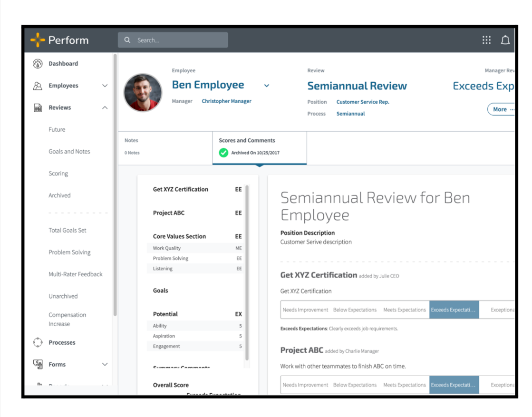Click the search magnifier icon
532x417 pixels.
click(127, 40)
